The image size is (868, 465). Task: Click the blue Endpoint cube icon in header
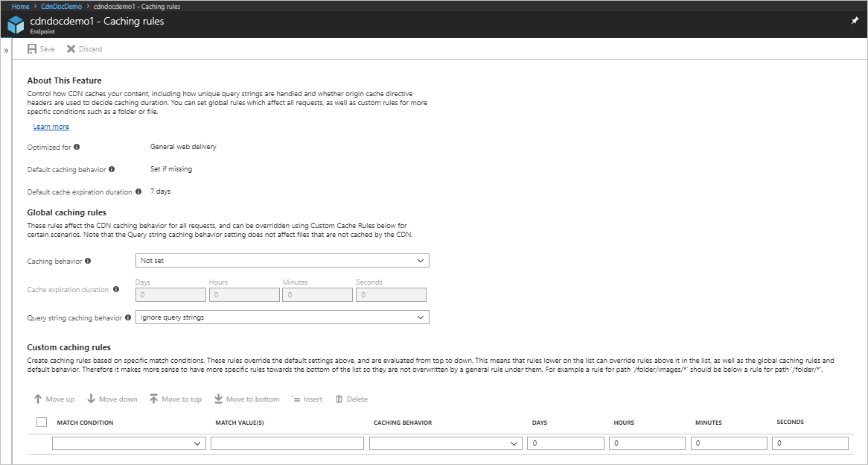[15, 23]
